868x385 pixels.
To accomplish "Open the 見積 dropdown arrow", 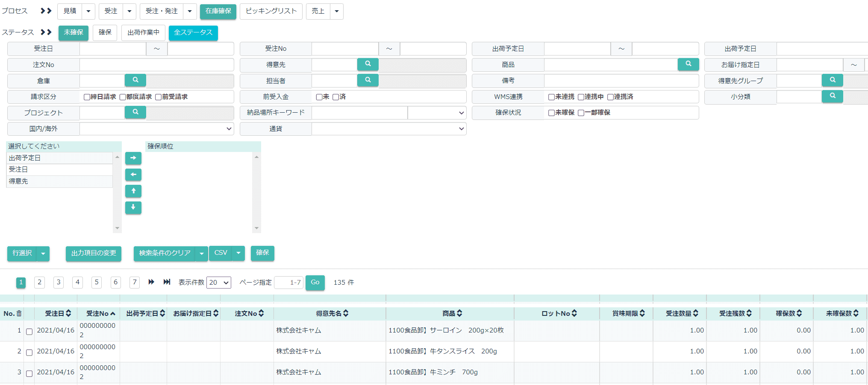I will tap(88, 11).
